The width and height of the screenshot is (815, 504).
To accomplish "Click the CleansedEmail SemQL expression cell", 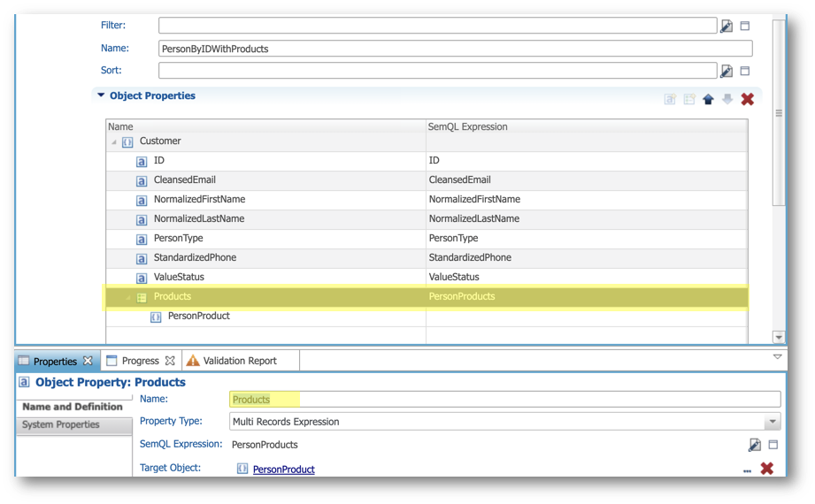I will coord(587,180).
